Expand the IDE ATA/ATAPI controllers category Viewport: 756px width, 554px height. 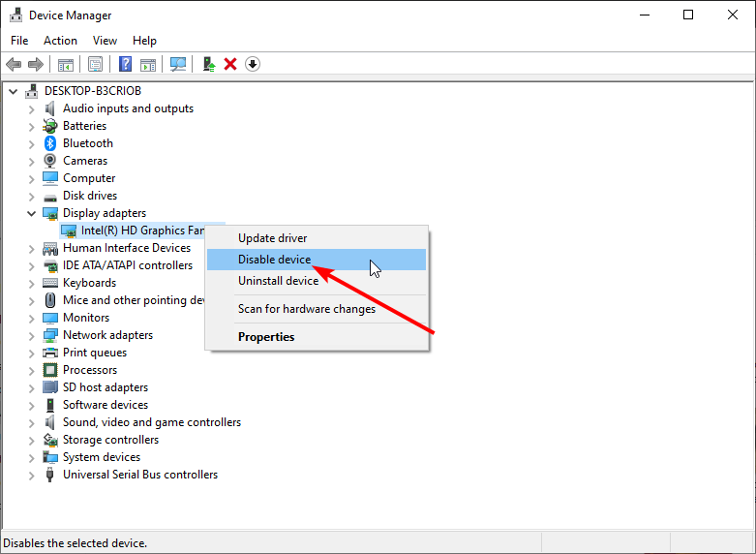tap(32, 266)
